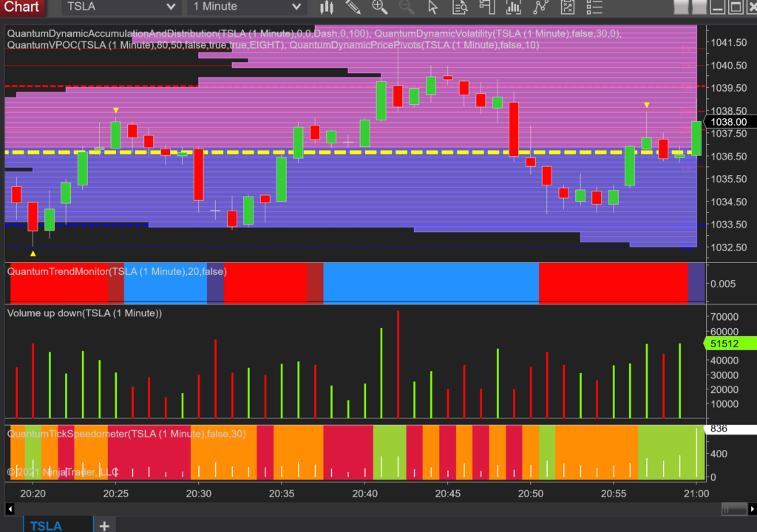Click the Zoom In magnifier icon
Screen dimensions: 757x532
tap(379, 7)
